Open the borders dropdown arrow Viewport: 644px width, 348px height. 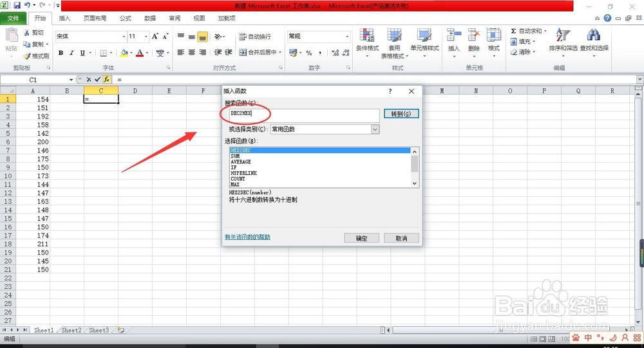tap(111, 53)
